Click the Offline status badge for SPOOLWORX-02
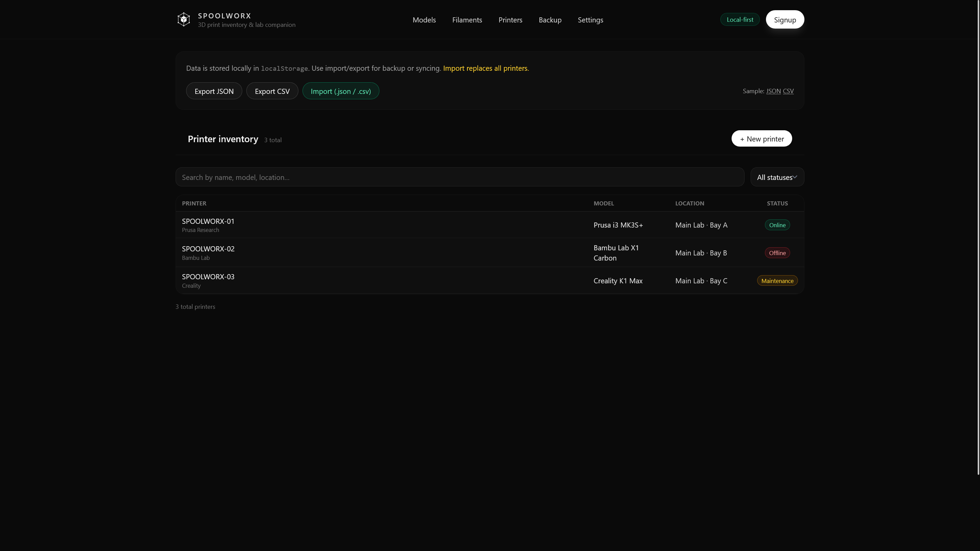This screenshot has width=980, height=551. 777,252
